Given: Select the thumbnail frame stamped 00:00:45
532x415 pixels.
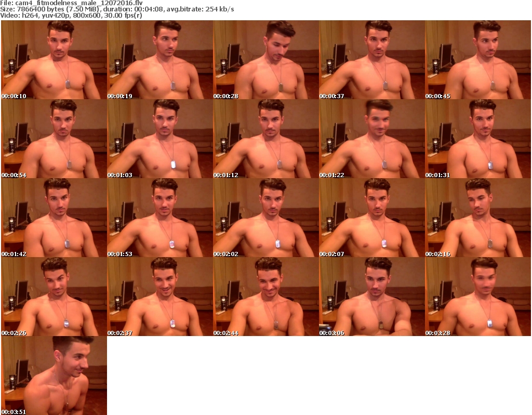Looking at the screenshot, I should pyautogui.click(x=478, y=60).
